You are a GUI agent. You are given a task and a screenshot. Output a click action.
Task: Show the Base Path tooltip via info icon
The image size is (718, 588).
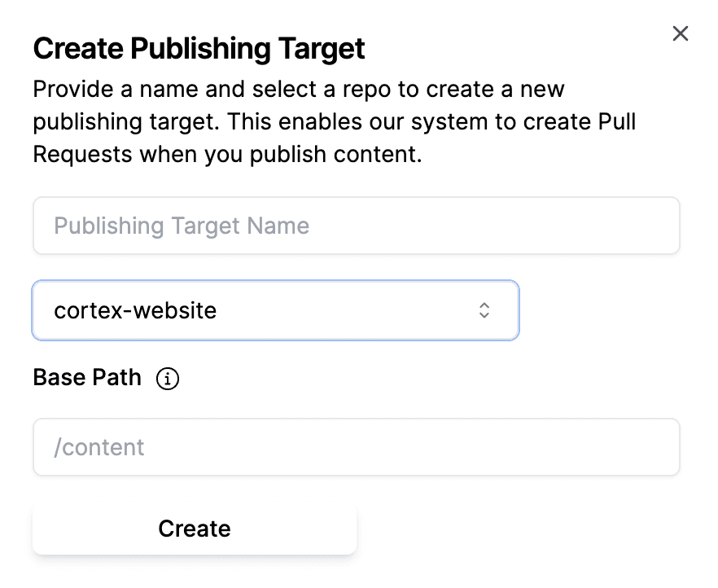(168, 379)
